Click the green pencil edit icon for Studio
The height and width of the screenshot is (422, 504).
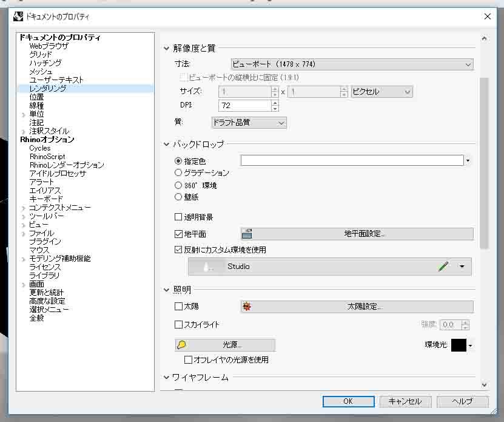443,267
